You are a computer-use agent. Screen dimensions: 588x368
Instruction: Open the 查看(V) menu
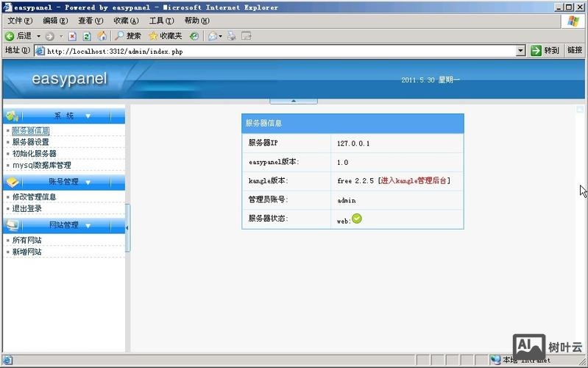tap(91, 21)
